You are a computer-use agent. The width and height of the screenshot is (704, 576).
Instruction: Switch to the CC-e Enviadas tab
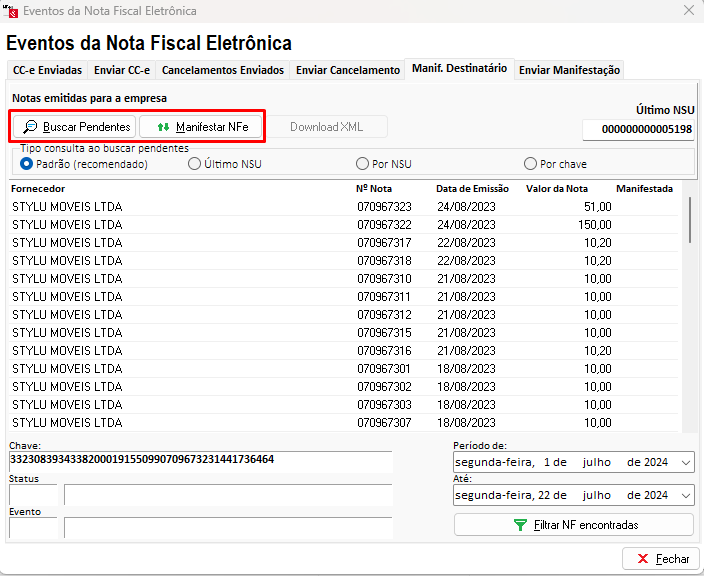pyautogui.click(x=47, y=70)
